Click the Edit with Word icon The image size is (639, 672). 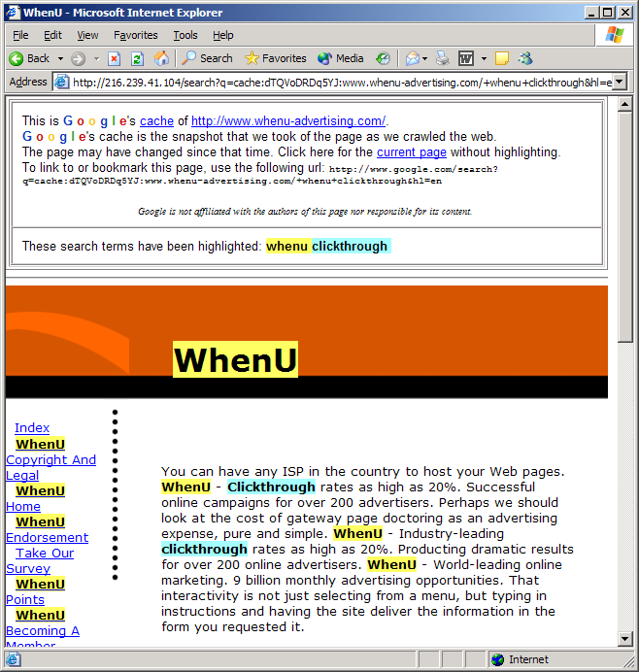click(466, 58)
